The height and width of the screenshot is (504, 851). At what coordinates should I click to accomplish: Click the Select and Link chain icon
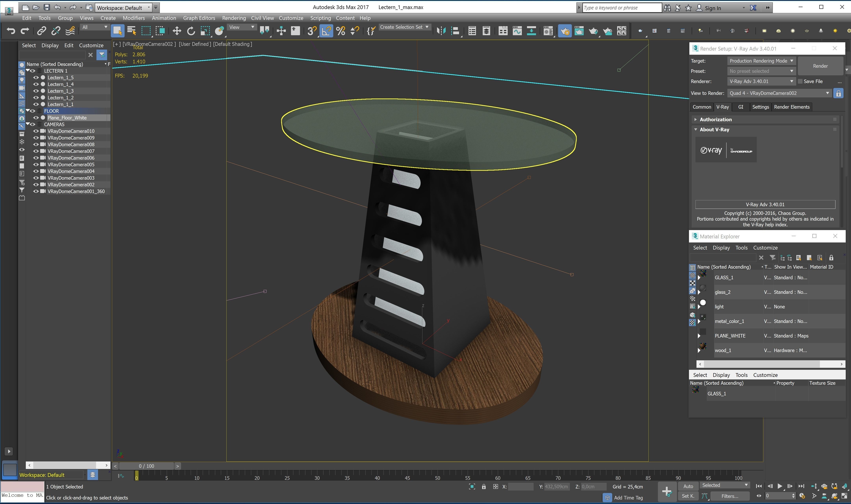[x=42, y=31]
